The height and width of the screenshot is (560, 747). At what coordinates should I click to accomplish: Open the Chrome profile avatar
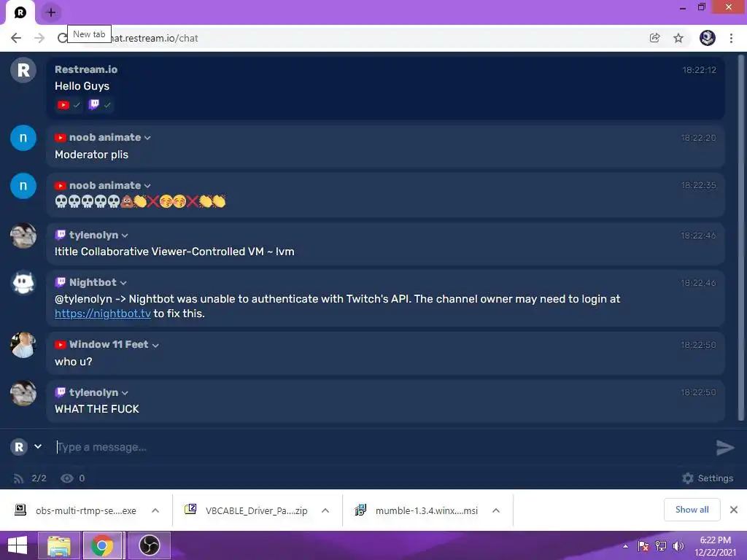[708, 38]
